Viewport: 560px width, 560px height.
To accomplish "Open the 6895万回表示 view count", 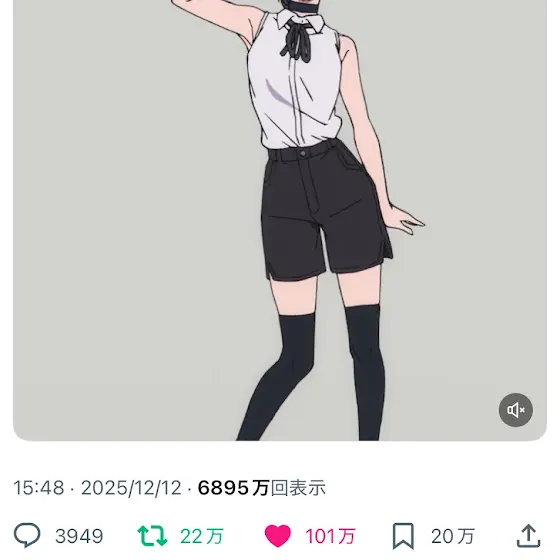I will (262, 488).
